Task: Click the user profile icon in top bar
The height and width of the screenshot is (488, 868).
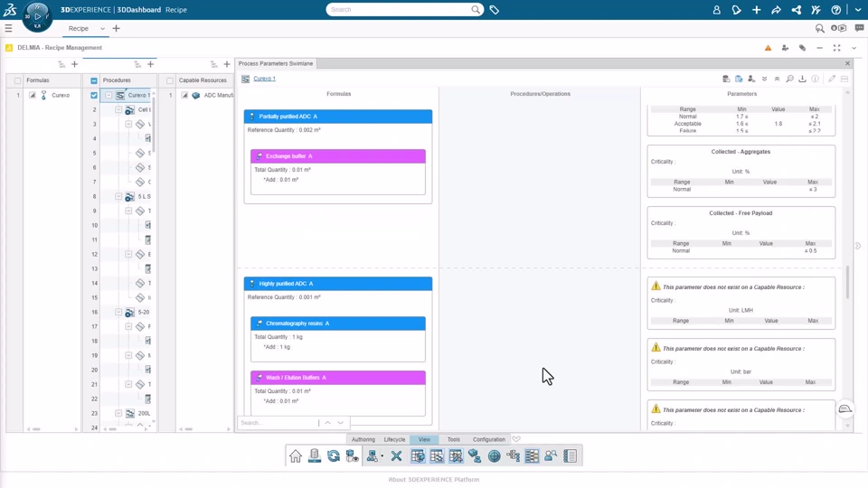Action: click(717, 10)
